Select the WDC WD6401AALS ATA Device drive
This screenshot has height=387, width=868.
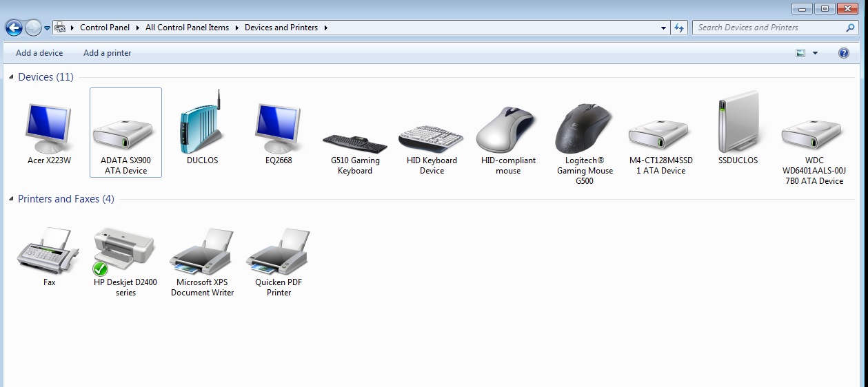814,134
